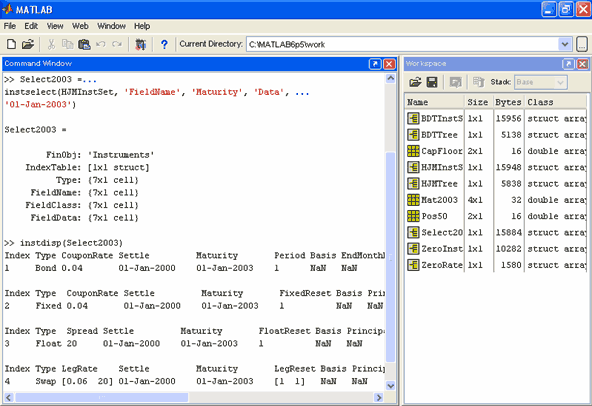Screen dimensions: 592x406
Task: Close the Workspace panel
Action: pos(583,64)
